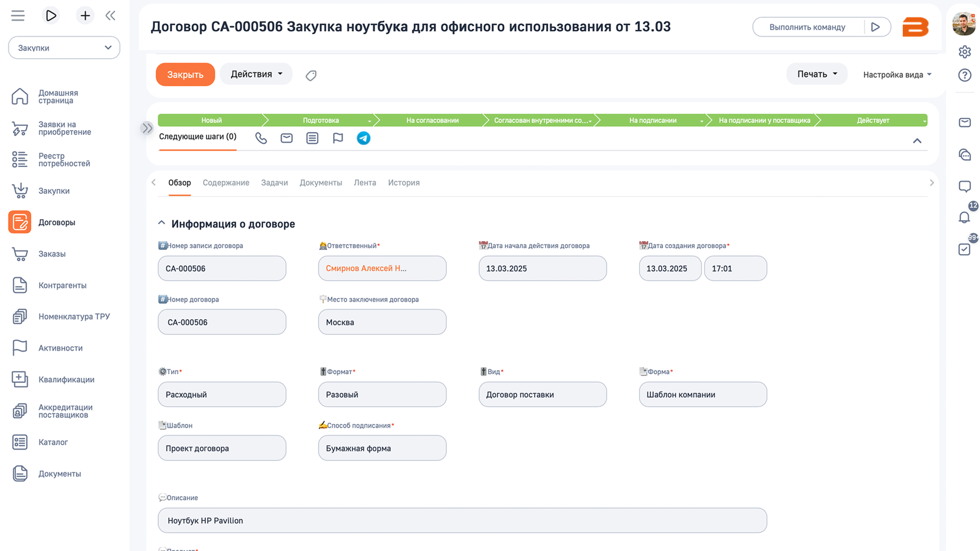
Task: Collapse the Информация о договоре section
Action: coord(161,223)
